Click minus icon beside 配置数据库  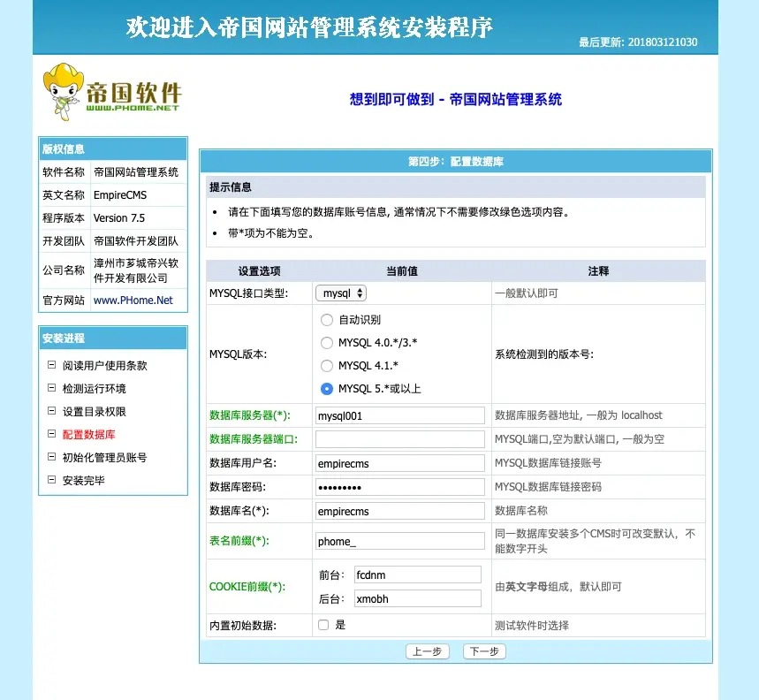coord(52,434)
